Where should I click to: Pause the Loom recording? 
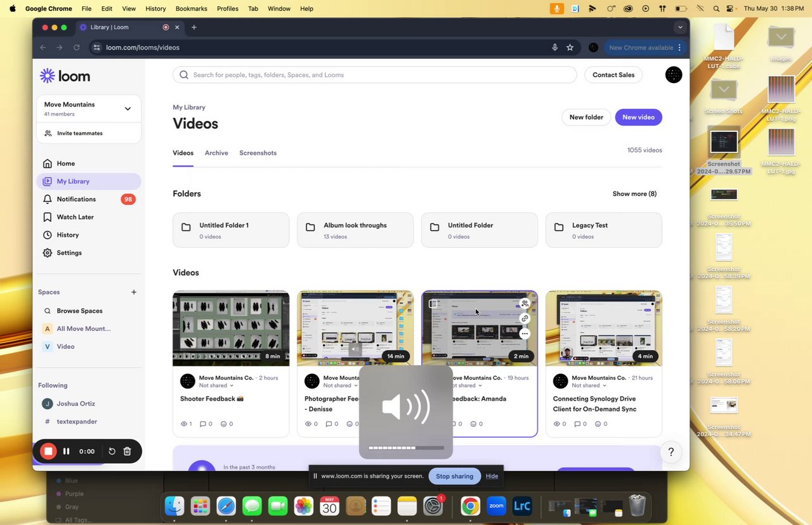(66, 451)
